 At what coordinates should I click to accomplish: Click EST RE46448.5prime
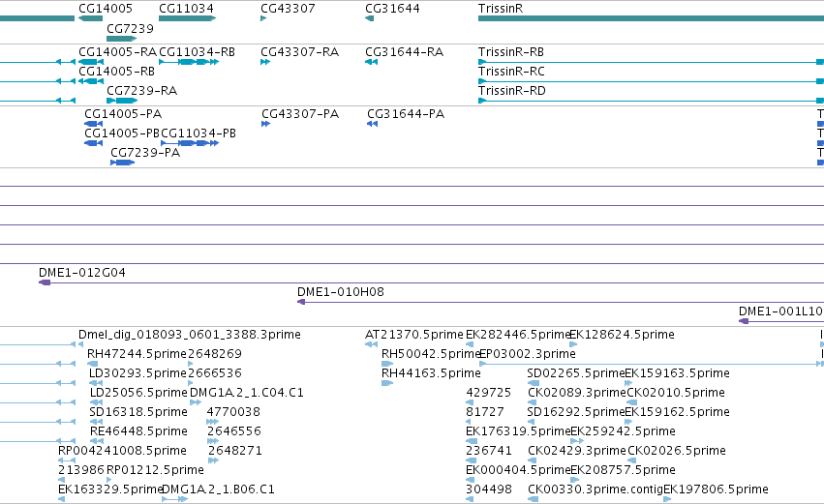pos(138,431)
